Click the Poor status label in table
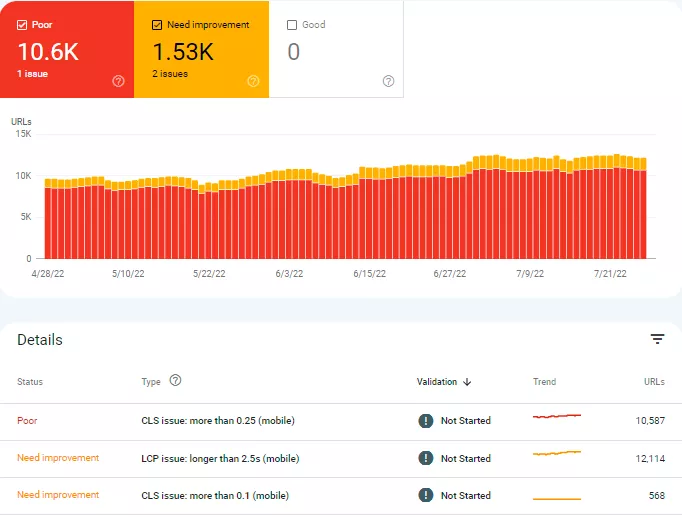682x517 pixels. (x=27, y=420)
